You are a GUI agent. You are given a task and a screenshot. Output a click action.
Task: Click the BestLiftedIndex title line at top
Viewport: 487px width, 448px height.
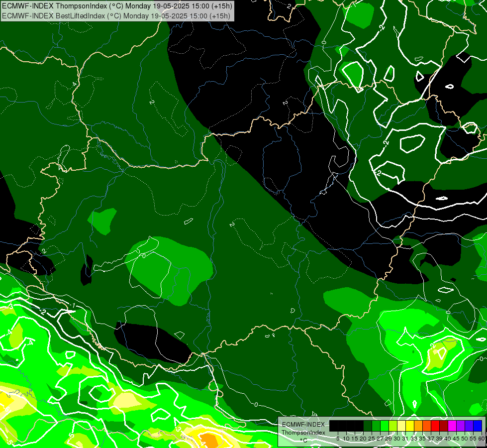116,15
